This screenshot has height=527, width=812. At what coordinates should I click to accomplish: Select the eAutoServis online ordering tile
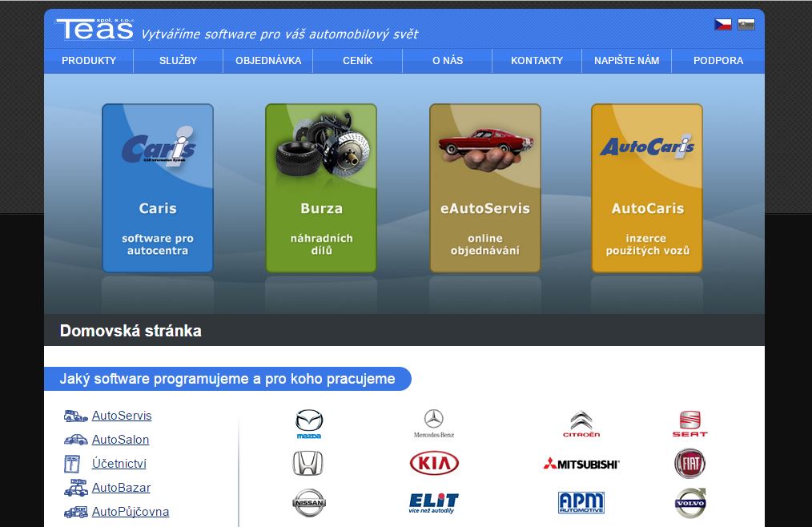484,188
